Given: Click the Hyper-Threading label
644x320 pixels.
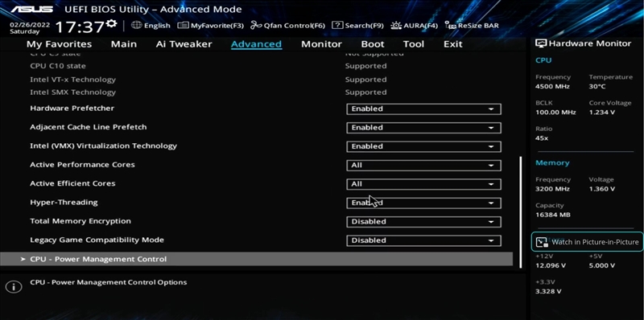Looking at the screenshot, I should 64,203.
